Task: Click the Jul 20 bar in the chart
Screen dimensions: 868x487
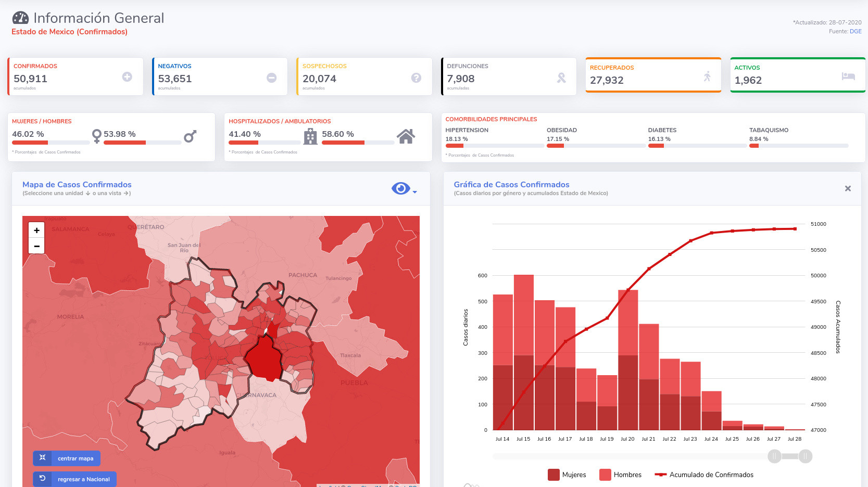Action: [x=628, y=360]
